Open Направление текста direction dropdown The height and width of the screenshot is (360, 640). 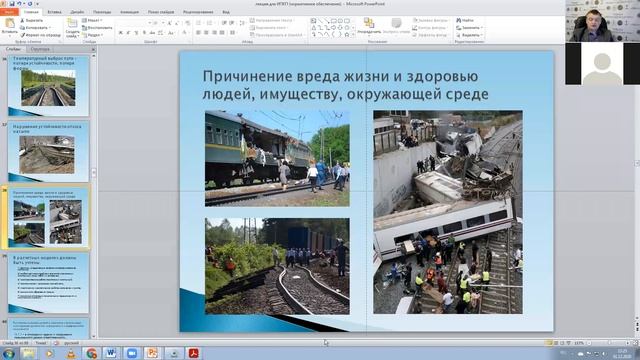[272, 20]
